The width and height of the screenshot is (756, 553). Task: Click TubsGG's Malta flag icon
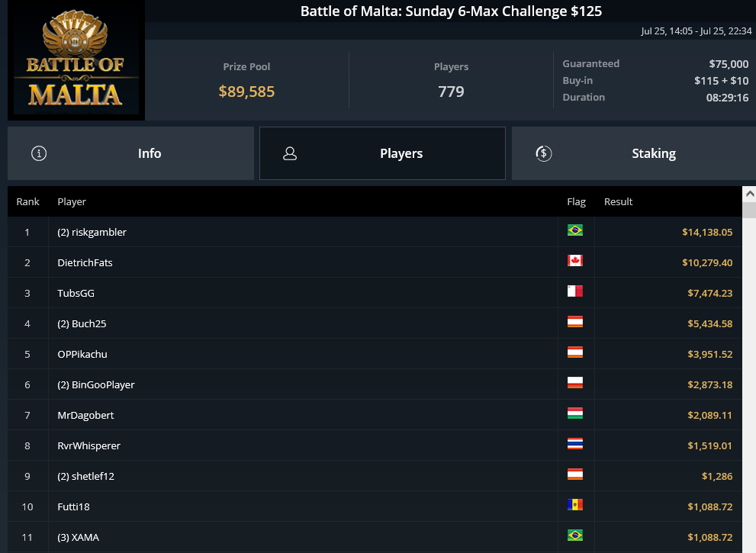tap(574, 291)
